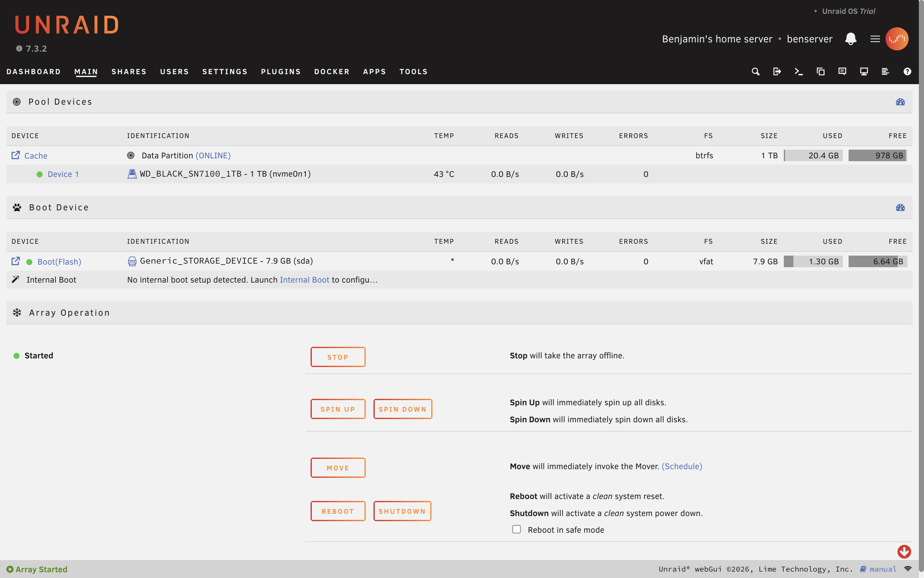Open the Users tab
Screen dimensions: 924x578
click(175, 72)
